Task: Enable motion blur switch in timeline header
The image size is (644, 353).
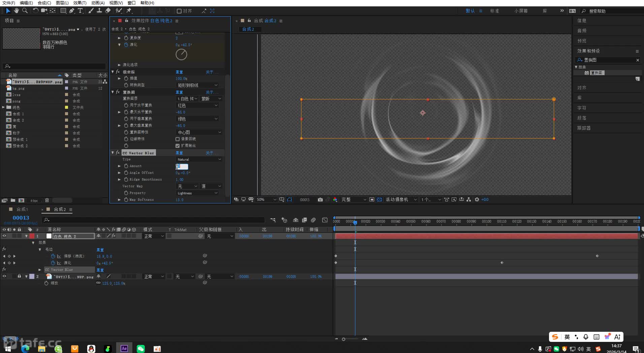Action: tap(313, 220)
